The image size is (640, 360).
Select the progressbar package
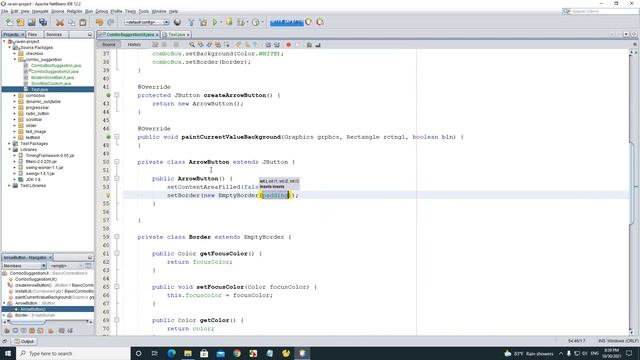(37, 107)
